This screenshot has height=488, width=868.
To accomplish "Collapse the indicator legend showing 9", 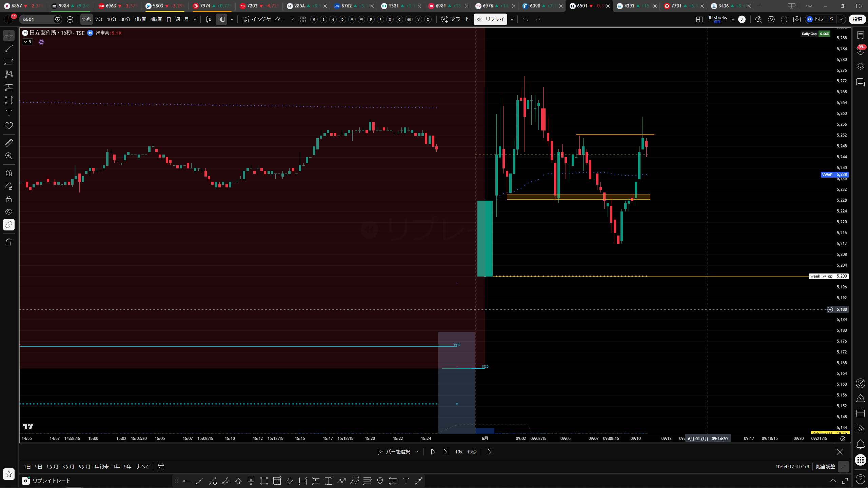I will click(x=27, y=42).
